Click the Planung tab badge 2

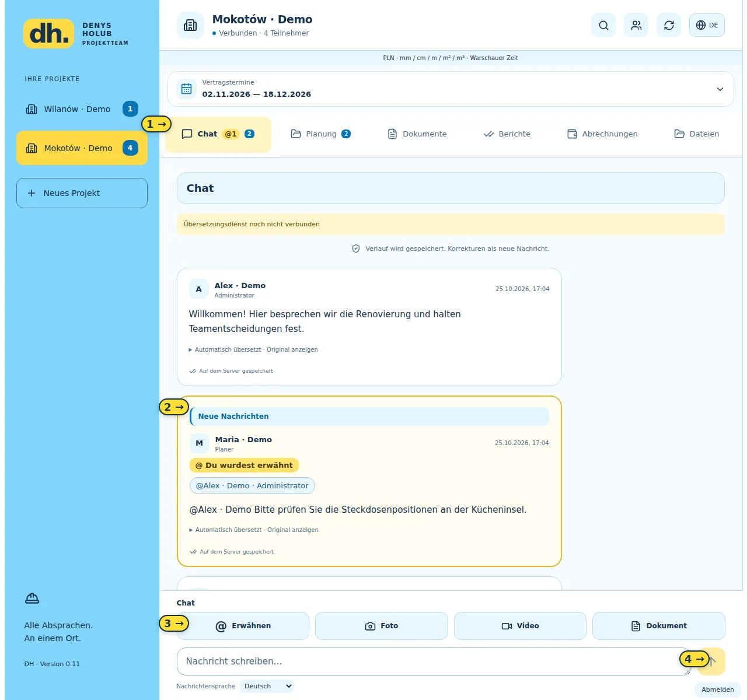click(346, 134)
